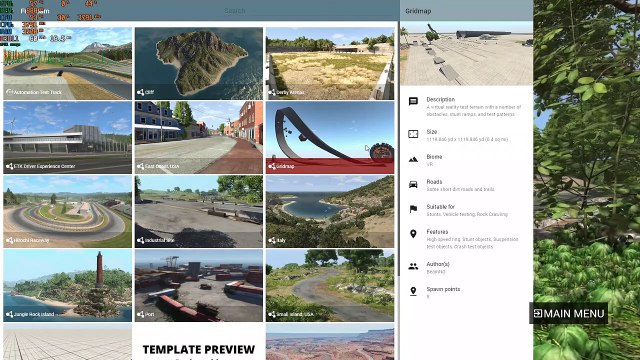Open the Main Menu button

[x=569, y=313]
